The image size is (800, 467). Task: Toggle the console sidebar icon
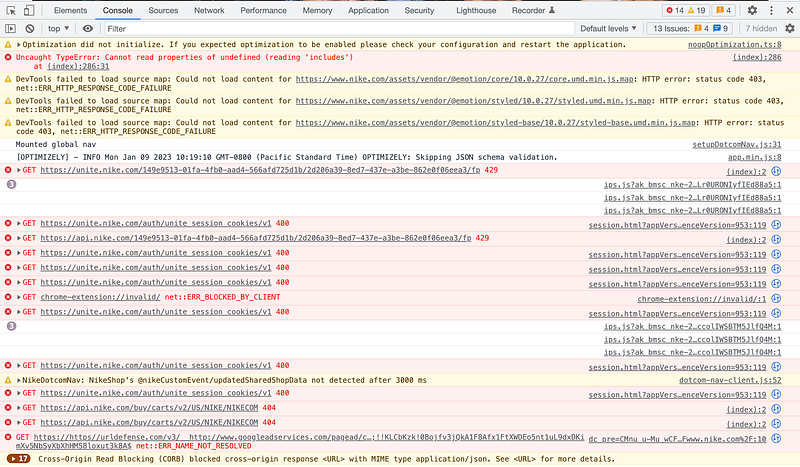(x=10, y=29)
